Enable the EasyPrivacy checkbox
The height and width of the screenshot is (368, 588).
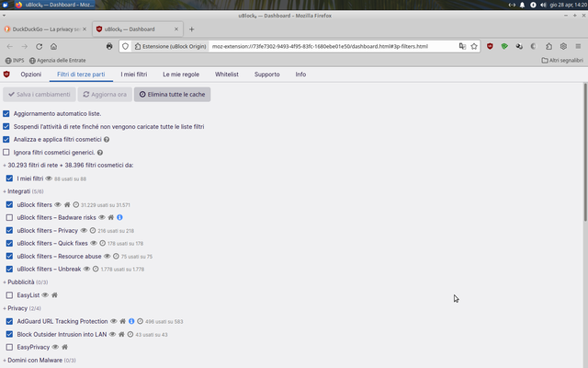pyautogui.click(x=9, y=347)
